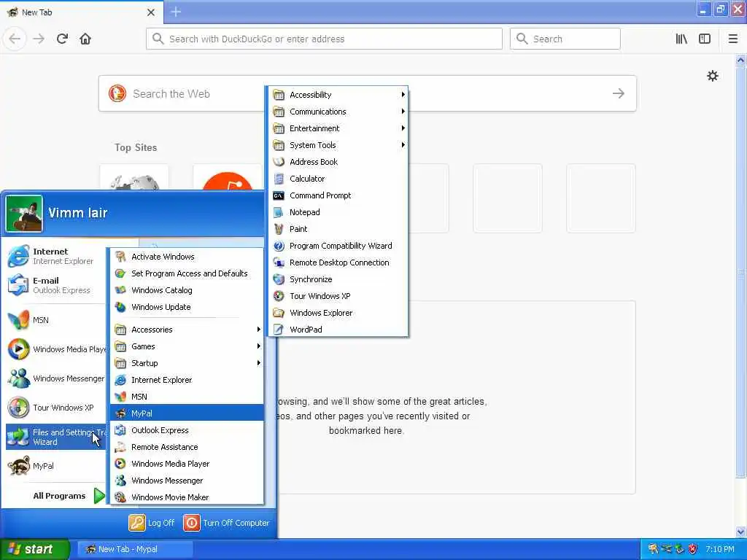The height and width of the screenshot is (560, 747).
Task: Open WordPad from Accessories list
Action: click(x=338, y=330)
